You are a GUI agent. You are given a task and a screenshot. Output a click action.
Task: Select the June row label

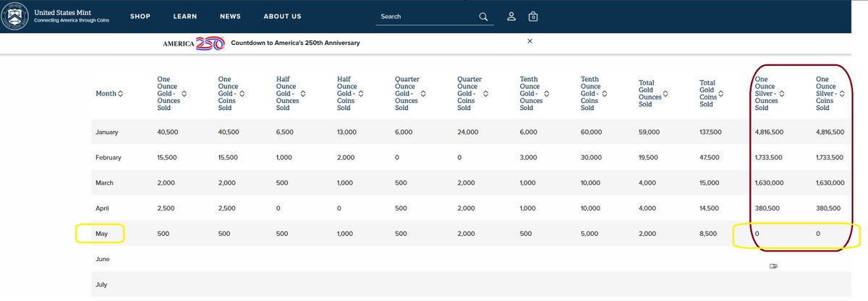click(103, 259)
